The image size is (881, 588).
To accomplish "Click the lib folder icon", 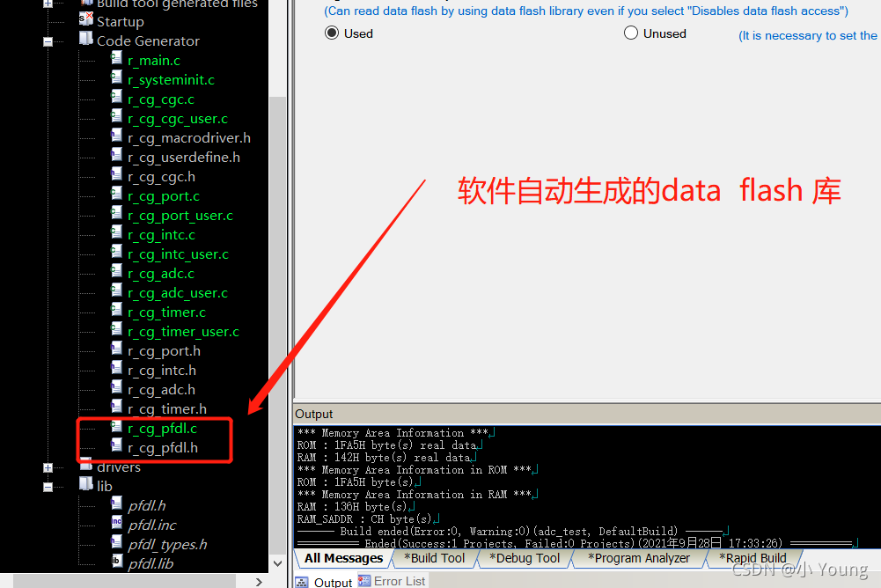I will (86, 483).
